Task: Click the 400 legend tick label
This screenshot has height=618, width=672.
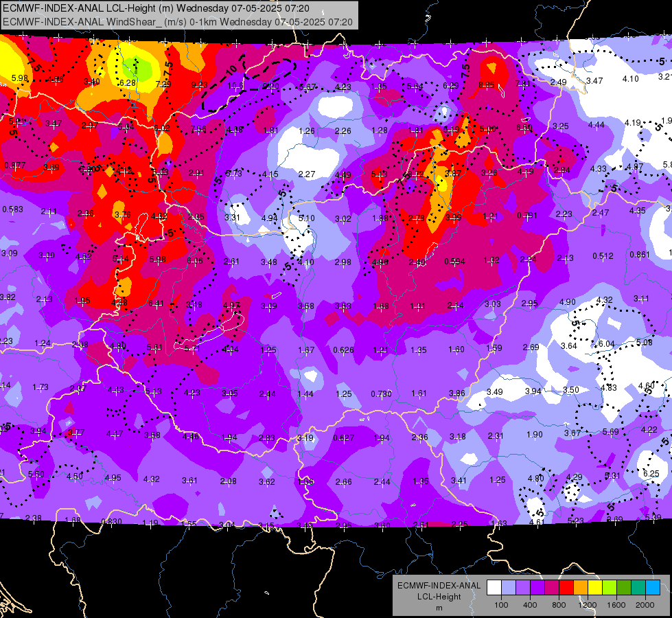Action: pos(530,605)
